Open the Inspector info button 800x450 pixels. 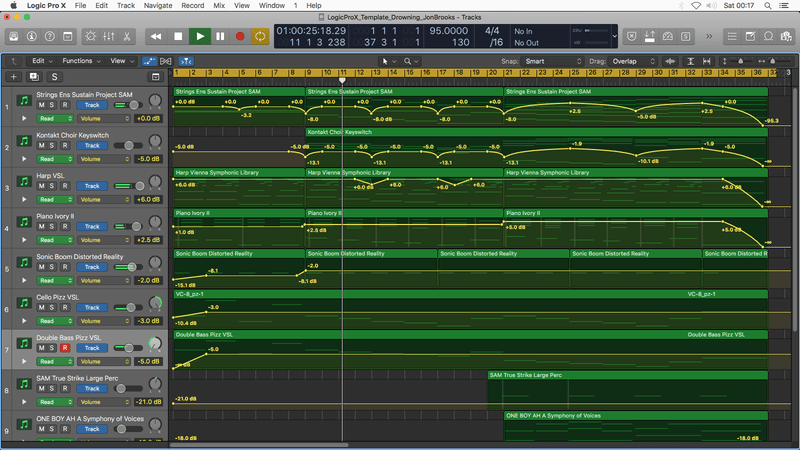(32, 36)
